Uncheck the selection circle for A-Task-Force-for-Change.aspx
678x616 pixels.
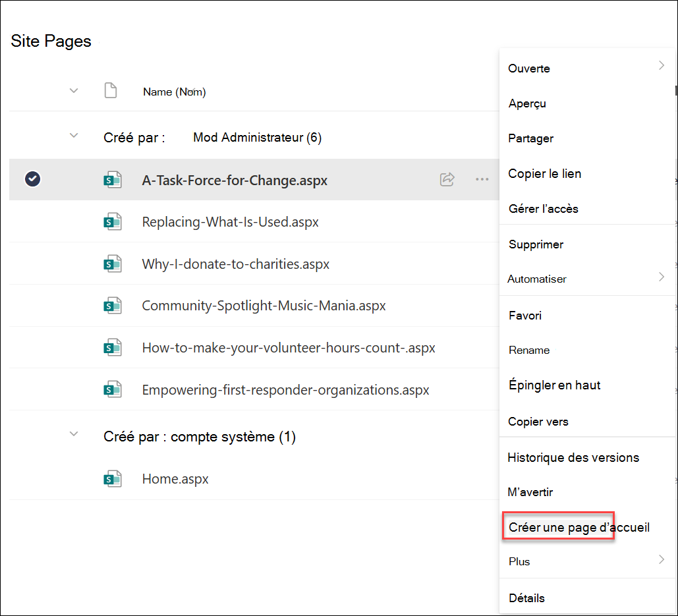tap(32, 179)
